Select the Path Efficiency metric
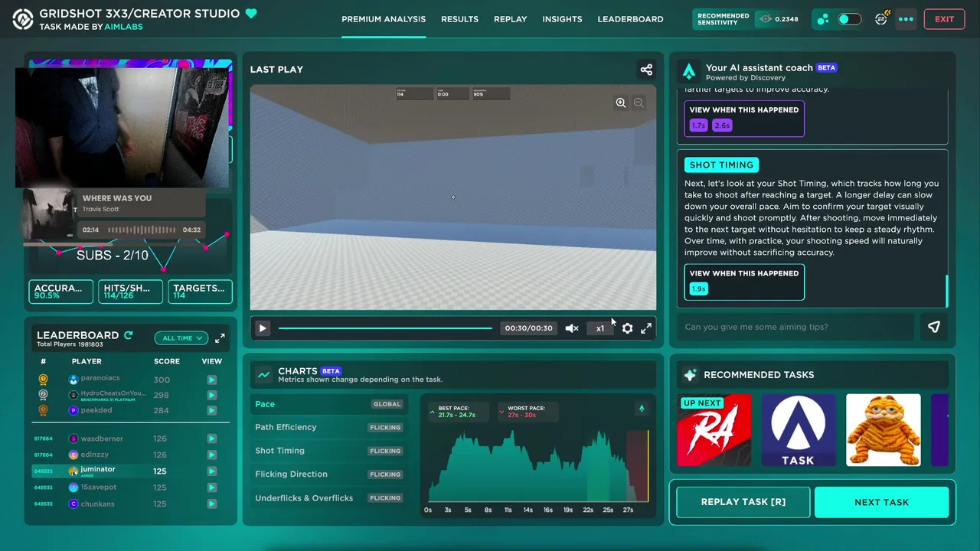 coord(329,427)
